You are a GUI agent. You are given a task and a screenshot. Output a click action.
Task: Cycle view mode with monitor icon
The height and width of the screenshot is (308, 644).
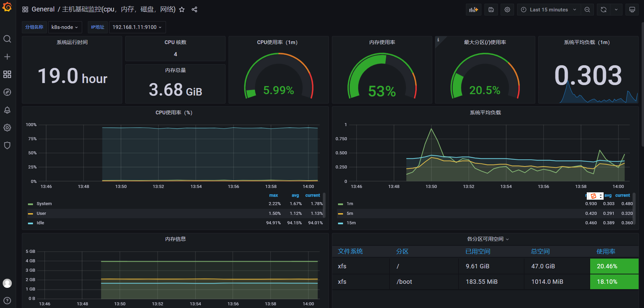click(632, 10)
